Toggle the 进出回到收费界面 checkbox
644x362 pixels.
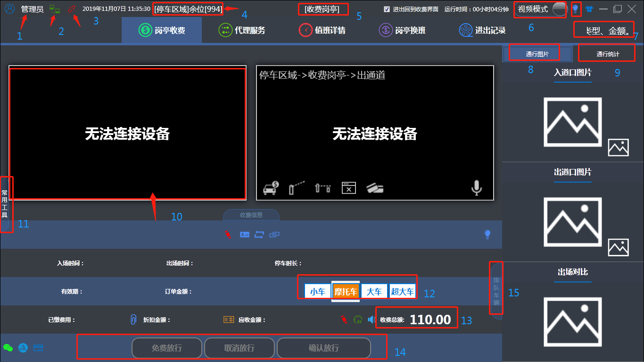(x=387, y=9)
